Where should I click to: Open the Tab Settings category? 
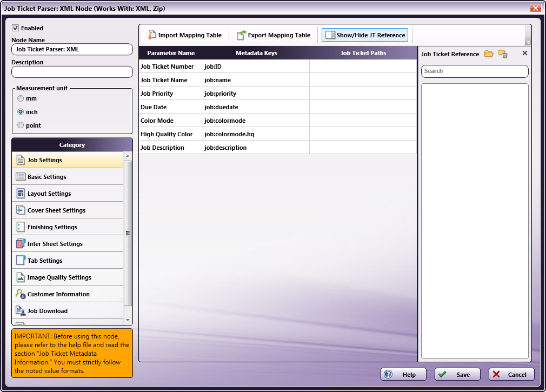coord(68,261)
